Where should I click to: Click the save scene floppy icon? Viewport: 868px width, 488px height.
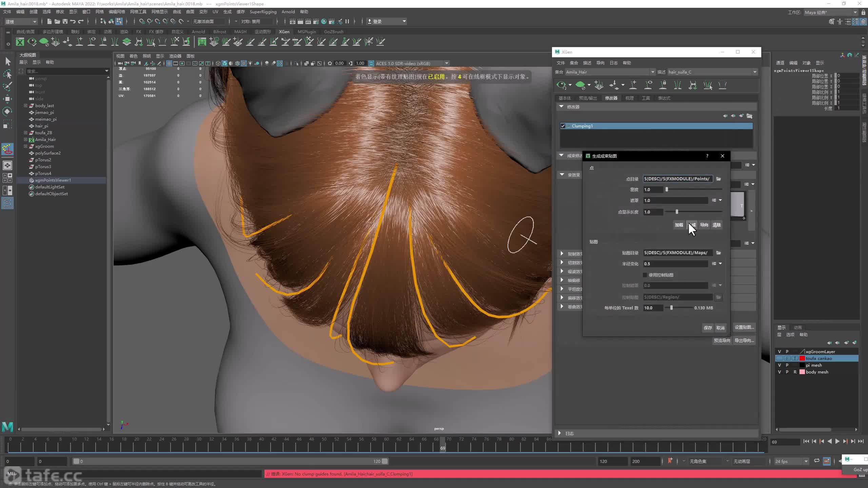point(65,21)
